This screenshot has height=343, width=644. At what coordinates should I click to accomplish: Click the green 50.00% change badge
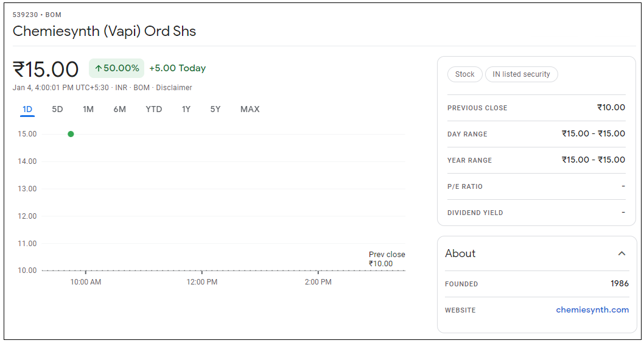[x=117, y=68]
